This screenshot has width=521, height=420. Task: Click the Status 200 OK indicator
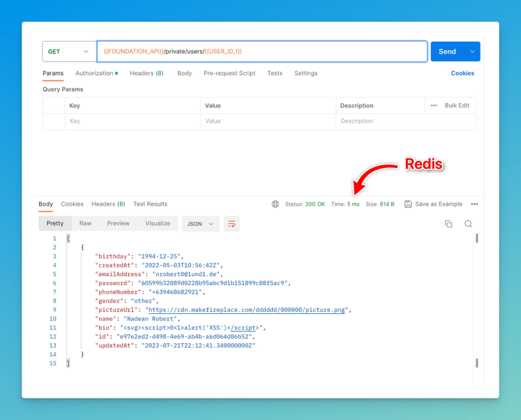[305, 204]
